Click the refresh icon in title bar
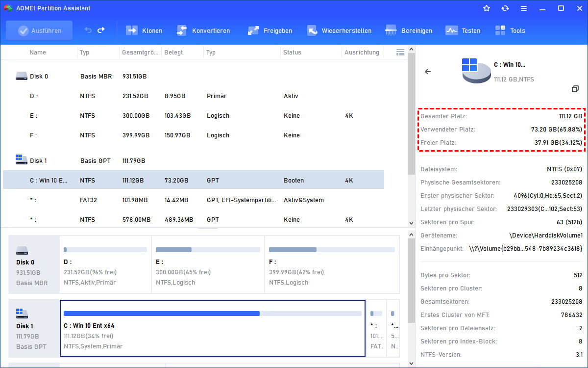The height and width of the screenshot is (368, 588). [505, 8]
